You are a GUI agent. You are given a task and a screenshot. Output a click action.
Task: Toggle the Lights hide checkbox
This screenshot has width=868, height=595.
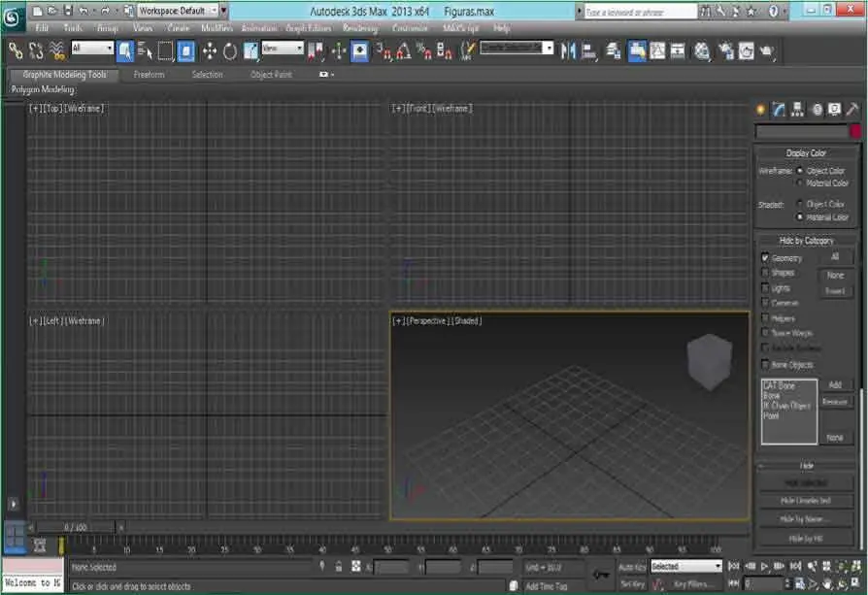coord(765,288)
